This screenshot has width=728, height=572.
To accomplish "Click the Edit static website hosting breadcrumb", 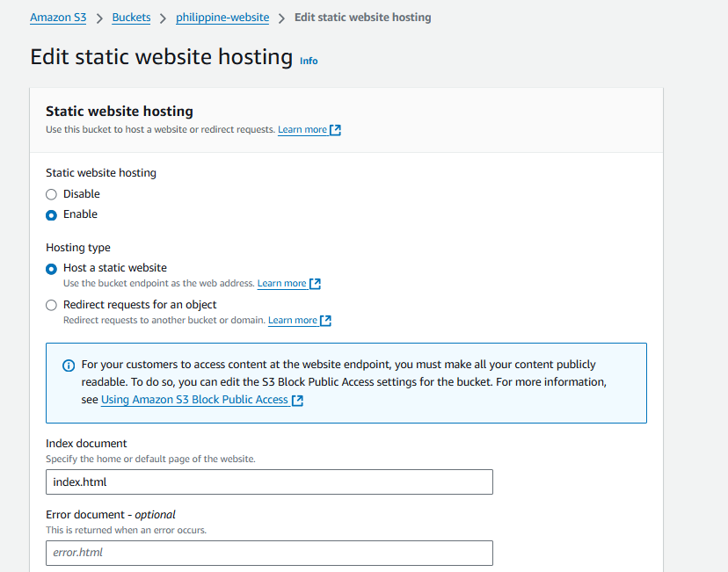I will point(362,18).
